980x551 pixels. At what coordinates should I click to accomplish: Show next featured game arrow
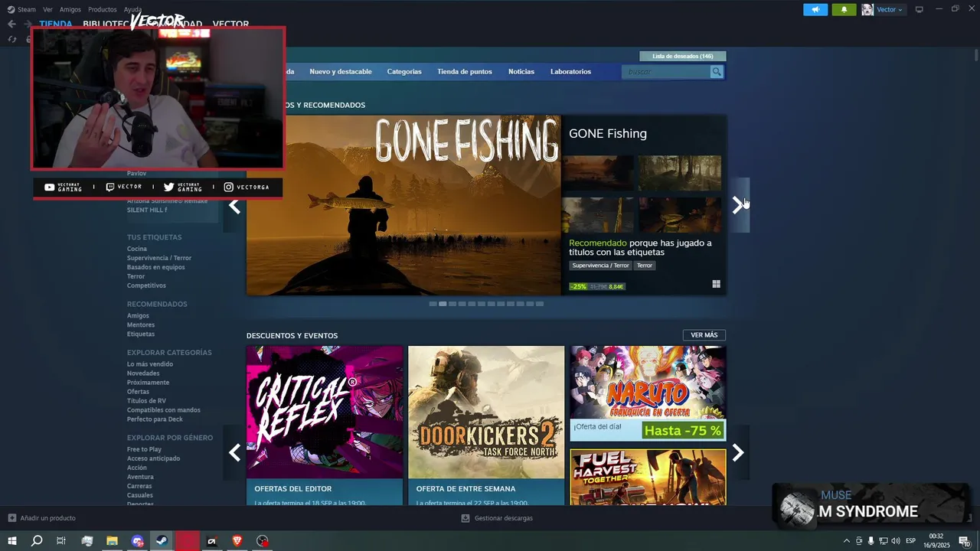tap(738, 205)
